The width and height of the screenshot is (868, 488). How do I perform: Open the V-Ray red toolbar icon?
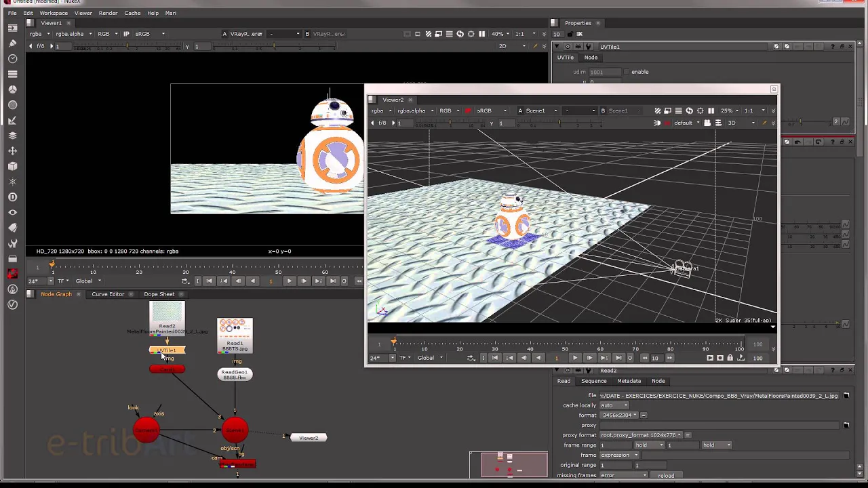tap(12, 274)
